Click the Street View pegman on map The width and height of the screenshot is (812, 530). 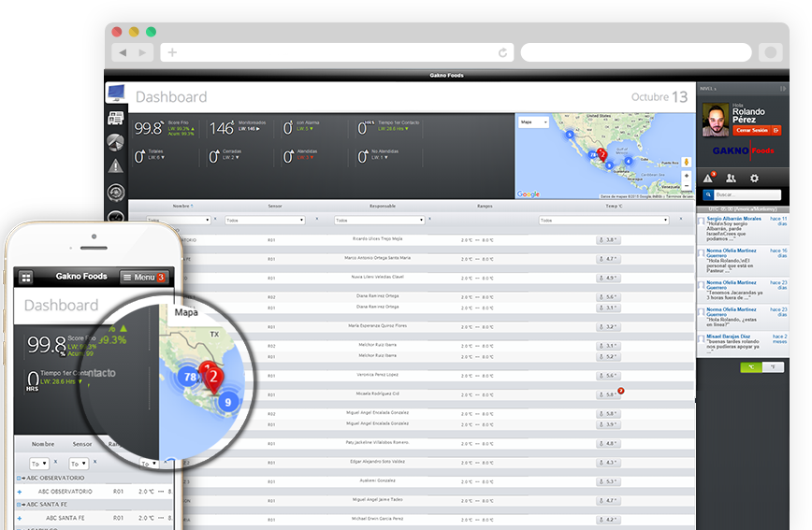click(686, 162)
